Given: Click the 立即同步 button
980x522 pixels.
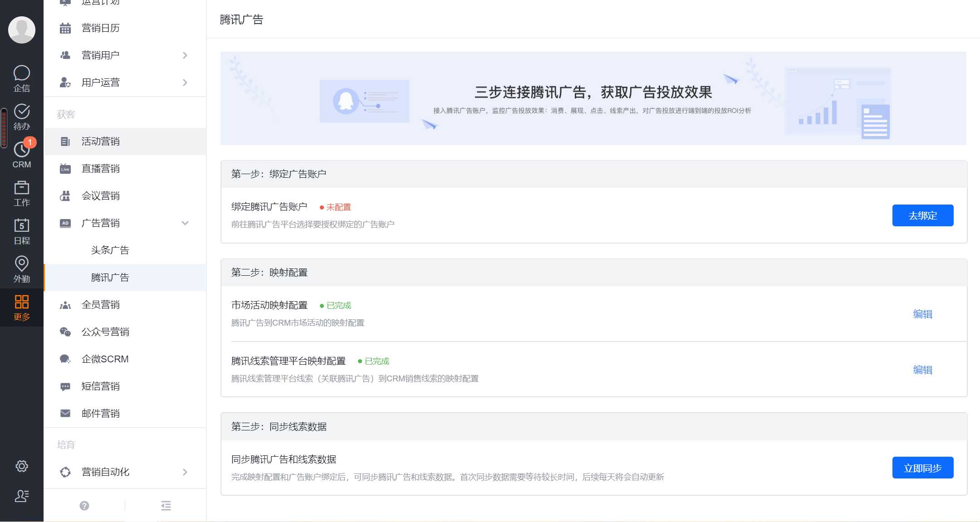Looking at the screenshot, I should [923, 468].
